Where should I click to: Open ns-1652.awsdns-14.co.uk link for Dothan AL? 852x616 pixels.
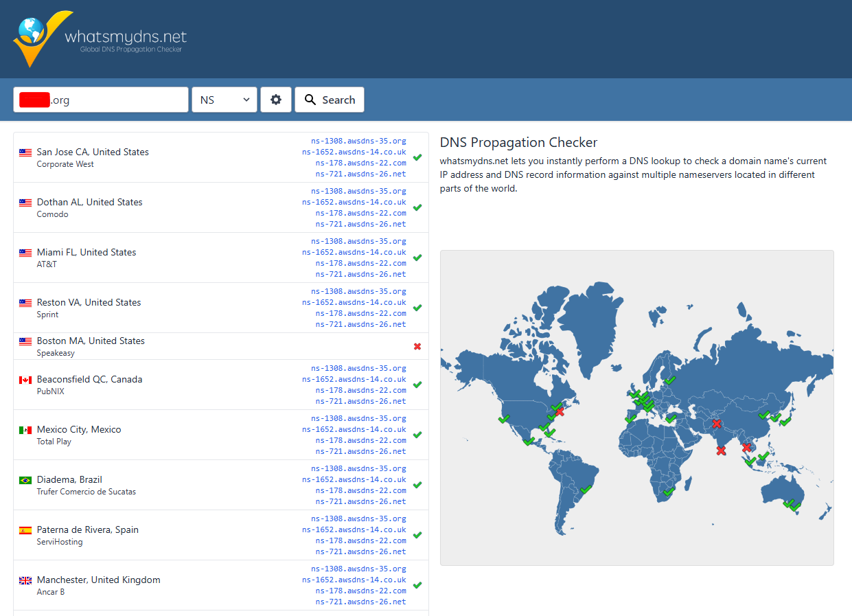(x=354, y=202)
